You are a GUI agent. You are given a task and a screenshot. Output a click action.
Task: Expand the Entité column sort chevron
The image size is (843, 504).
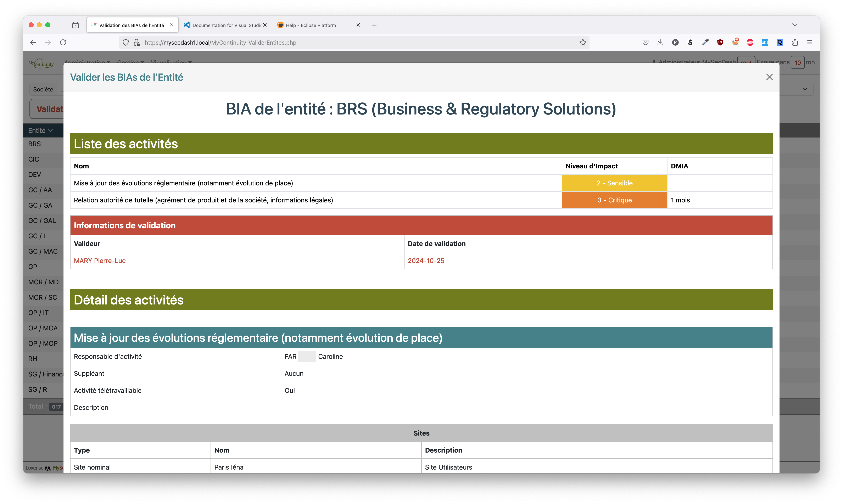click(51, 131)
